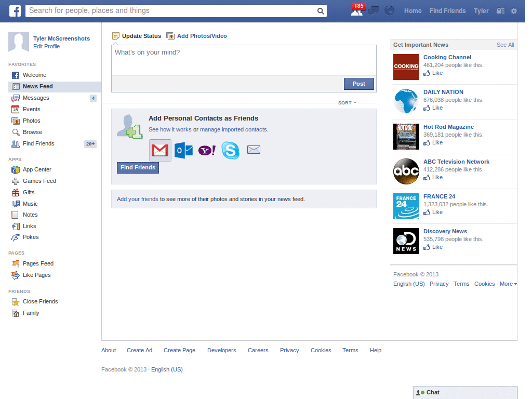Image resolution: width=532 pixels, height=399 pixels.
Task: Like the Discovery News page
Action: click(433, 247)
